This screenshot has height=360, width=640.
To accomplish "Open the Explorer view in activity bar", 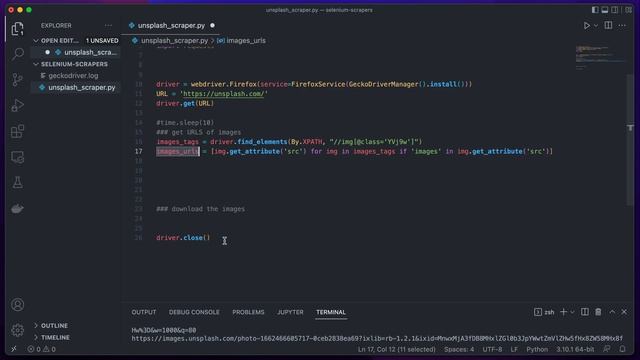I will [x=18, y=29].
